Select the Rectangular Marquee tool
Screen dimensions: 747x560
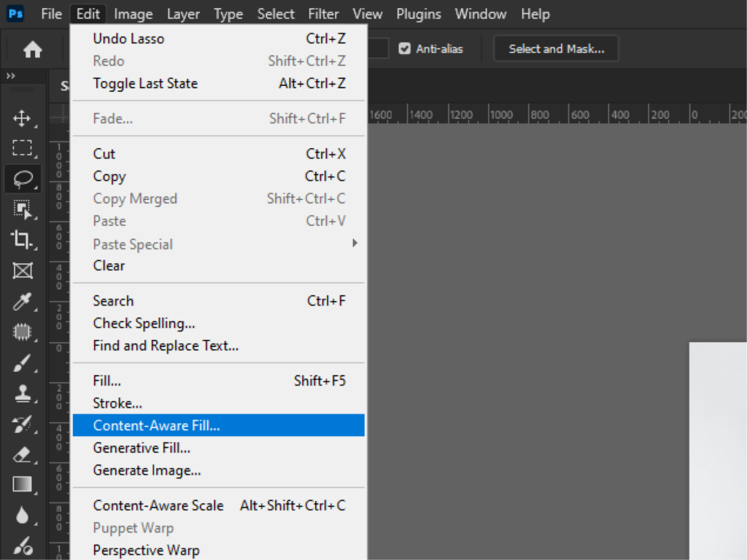click(x=23, y=147)
